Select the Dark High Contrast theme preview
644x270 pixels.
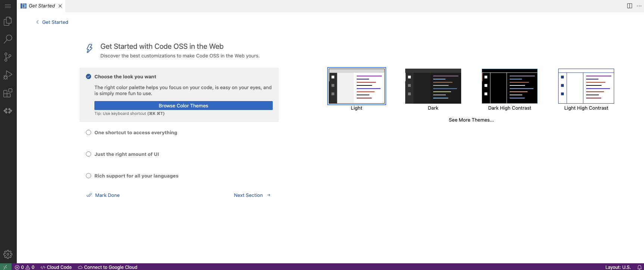tap(510, 86)
